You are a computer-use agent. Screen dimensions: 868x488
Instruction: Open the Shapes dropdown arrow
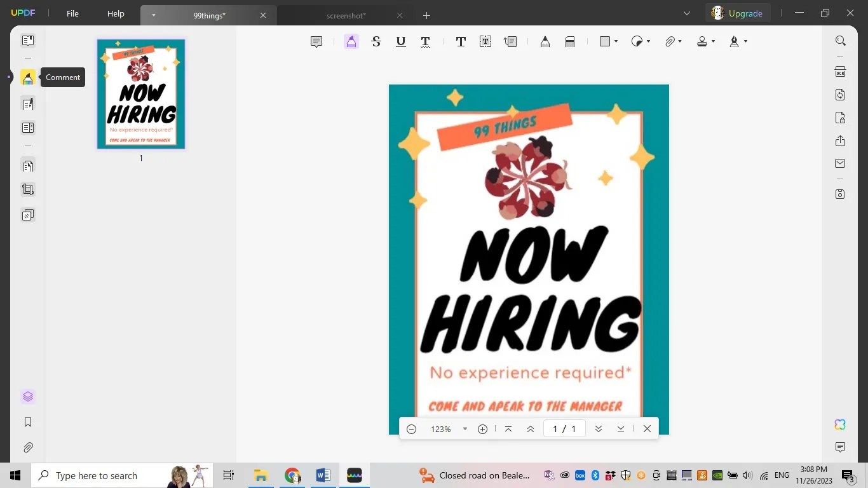[x=615, y=41]
